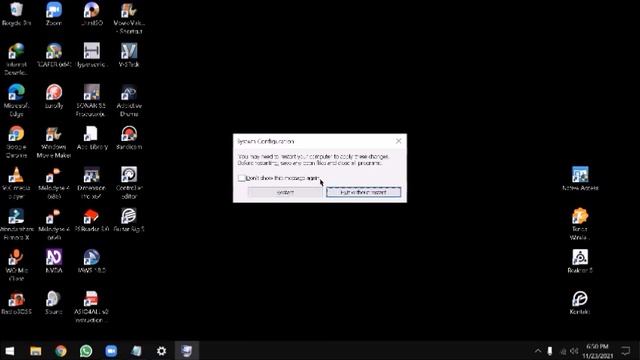Select the Reaktor desktop icon
Viewport: 640px width, 360px height.
pyautogui.click(x=580, y=261)
